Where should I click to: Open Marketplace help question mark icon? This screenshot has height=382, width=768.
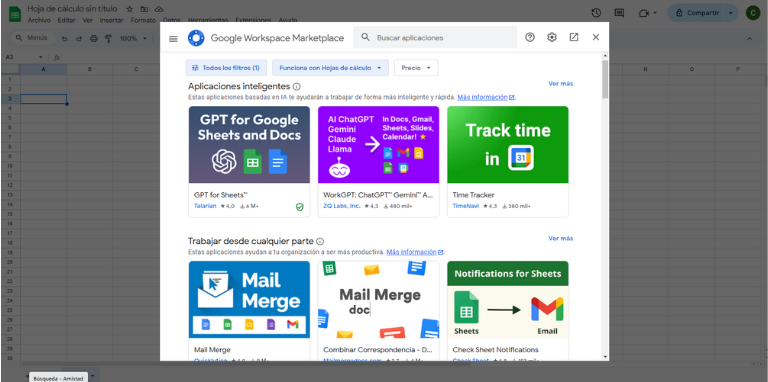click(x=529, y=37)
